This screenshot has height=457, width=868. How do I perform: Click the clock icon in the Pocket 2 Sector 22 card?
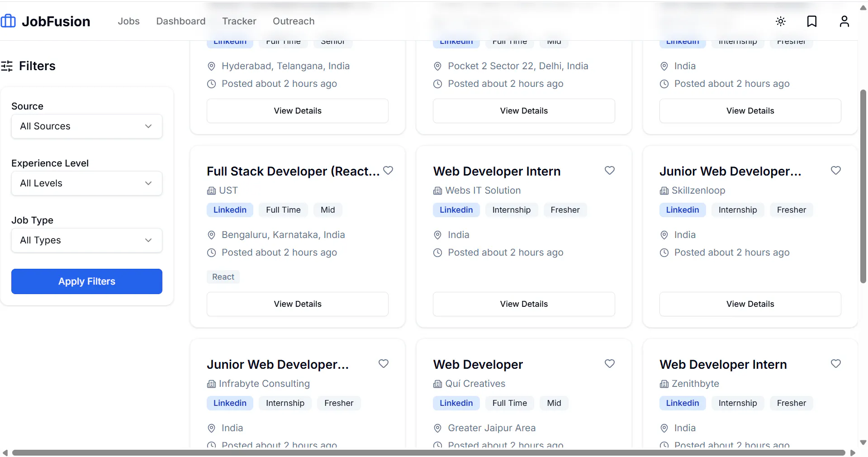click(437, 84)
